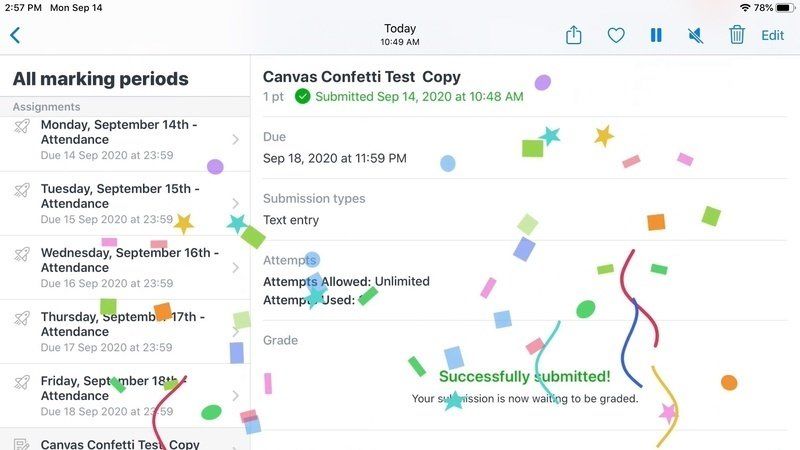Tap the All marking periods header
Image resolution: width=800 pixels, height=450 pixels.
(x=100, y=78)
